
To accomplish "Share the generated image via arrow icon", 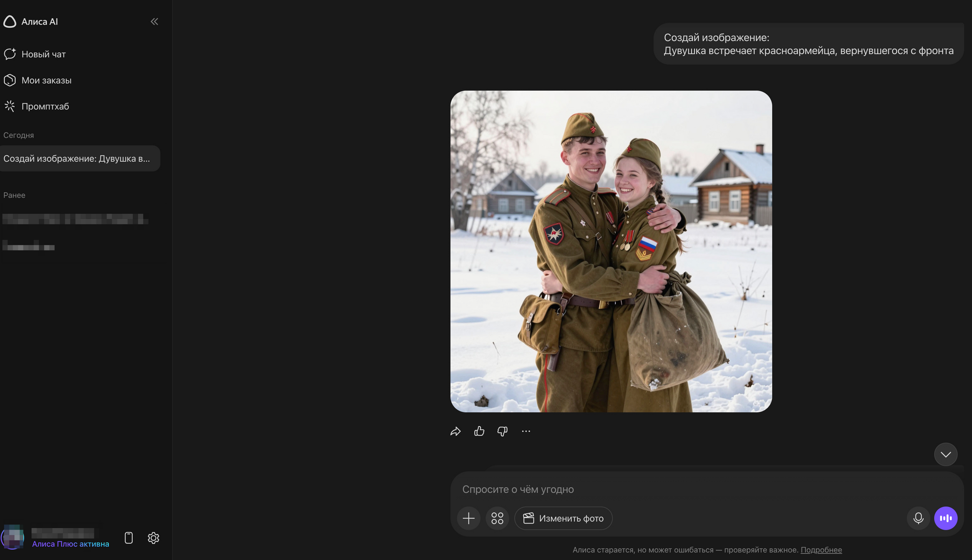I will pos(456,431).
